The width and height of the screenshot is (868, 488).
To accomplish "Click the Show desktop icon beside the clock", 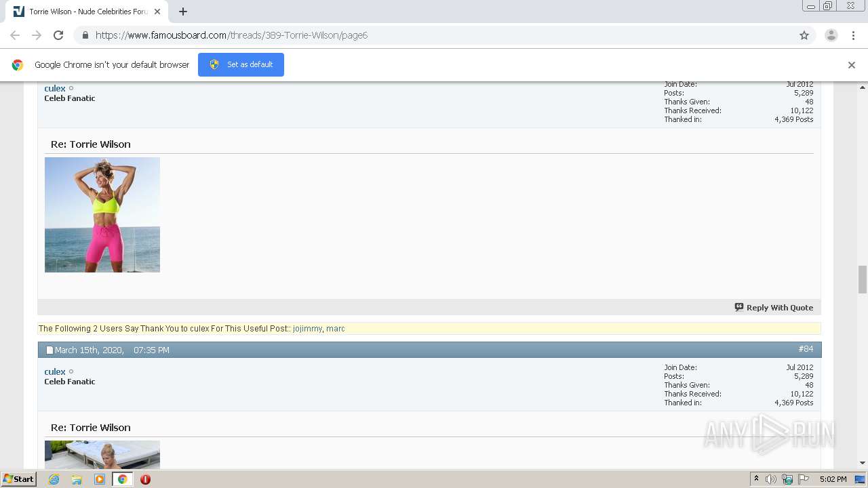I will pyautogui.click(x=860, y=479).
